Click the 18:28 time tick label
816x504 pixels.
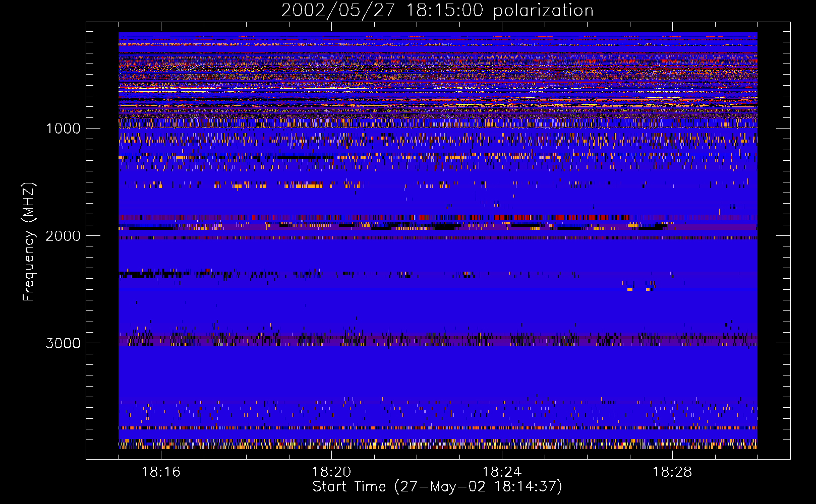pos(672,472)
